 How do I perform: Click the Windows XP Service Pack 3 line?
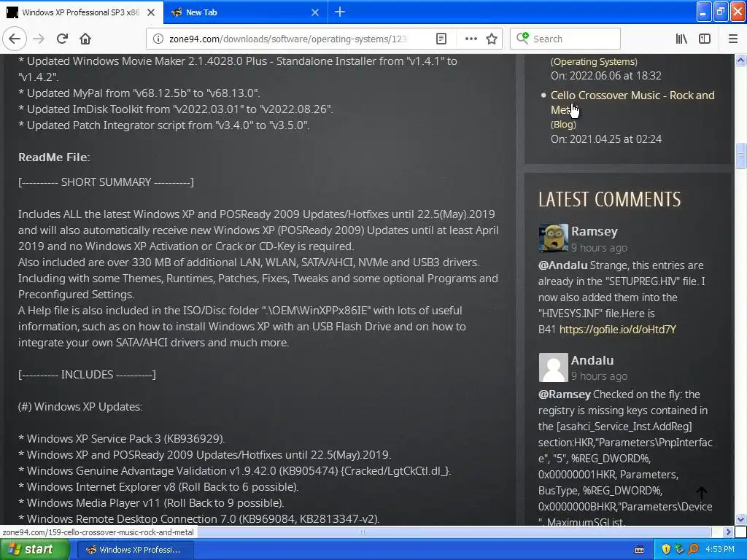pyautogui.click(x=122, y=438)
